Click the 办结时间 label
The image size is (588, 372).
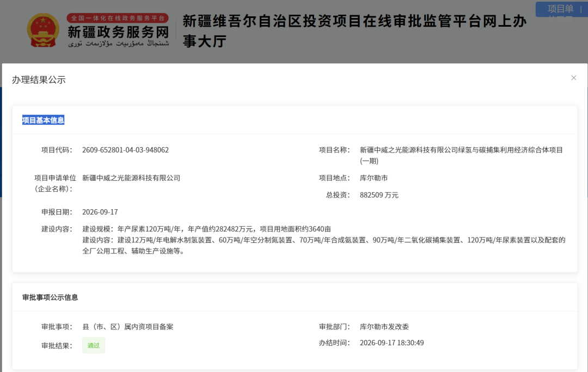click(334, 343)
